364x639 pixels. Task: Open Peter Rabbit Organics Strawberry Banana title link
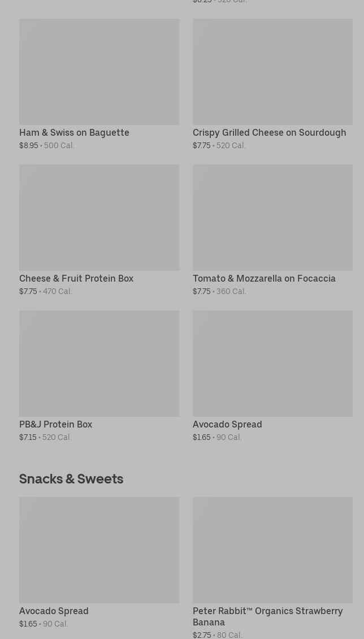click(x=267, y=616)
